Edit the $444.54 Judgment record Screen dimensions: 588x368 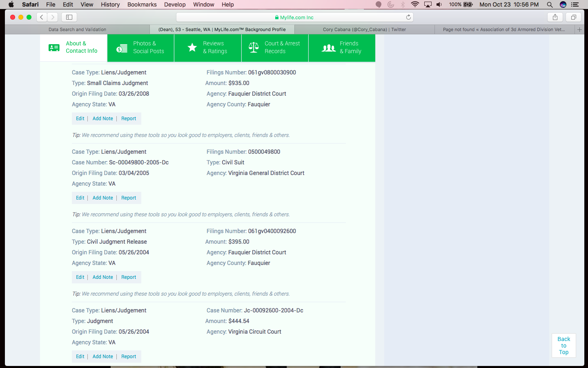pyautogui.click(x=80, y=357)
